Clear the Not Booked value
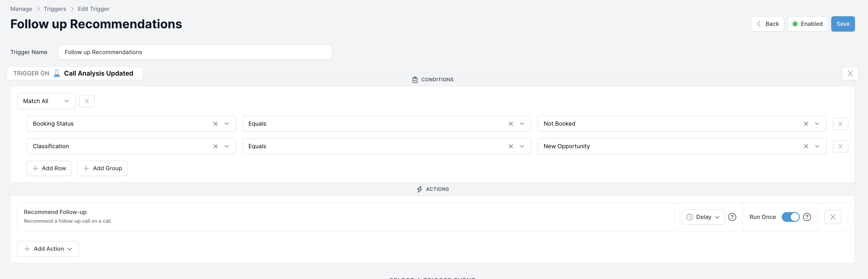The width and height of the screenshot is (868, 279). [806, 123]
